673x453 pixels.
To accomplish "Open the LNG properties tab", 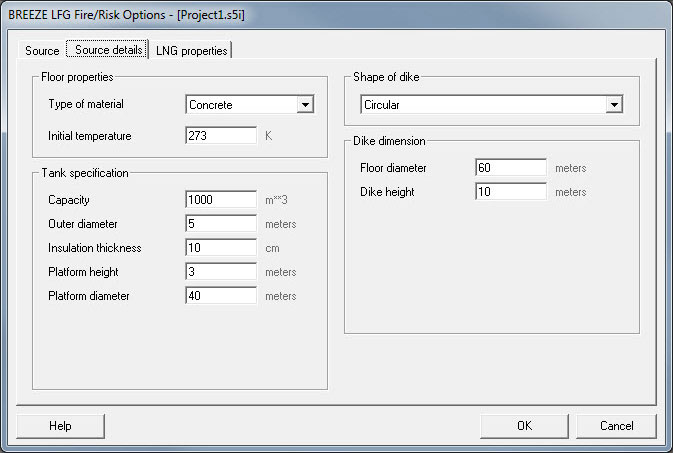I will (x=192, y=50).
